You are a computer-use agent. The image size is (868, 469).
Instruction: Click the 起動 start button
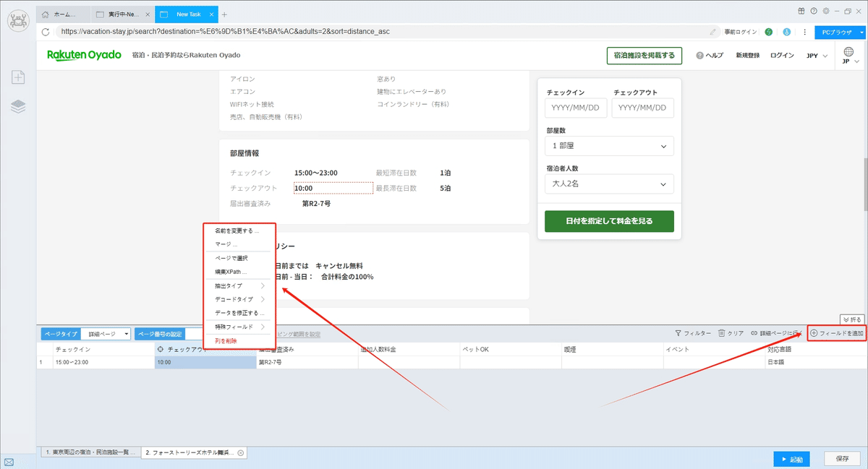[791, 459]
